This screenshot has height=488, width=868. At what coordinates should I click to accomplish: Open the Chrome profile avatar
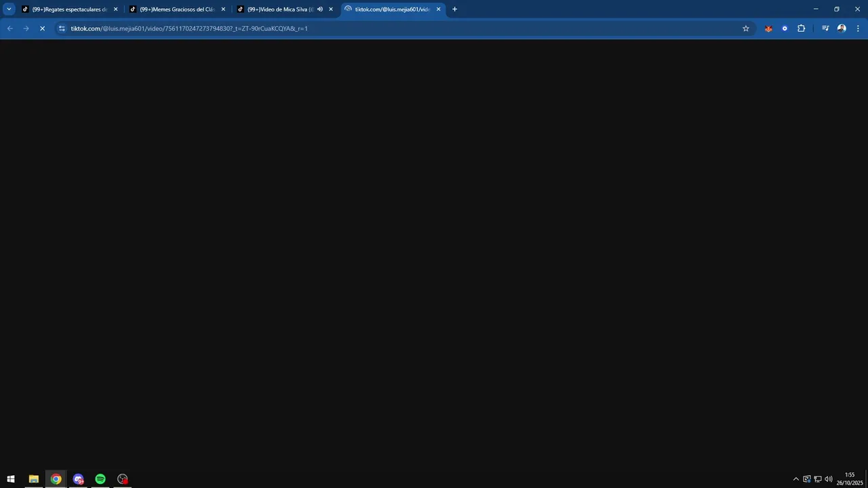842,28
